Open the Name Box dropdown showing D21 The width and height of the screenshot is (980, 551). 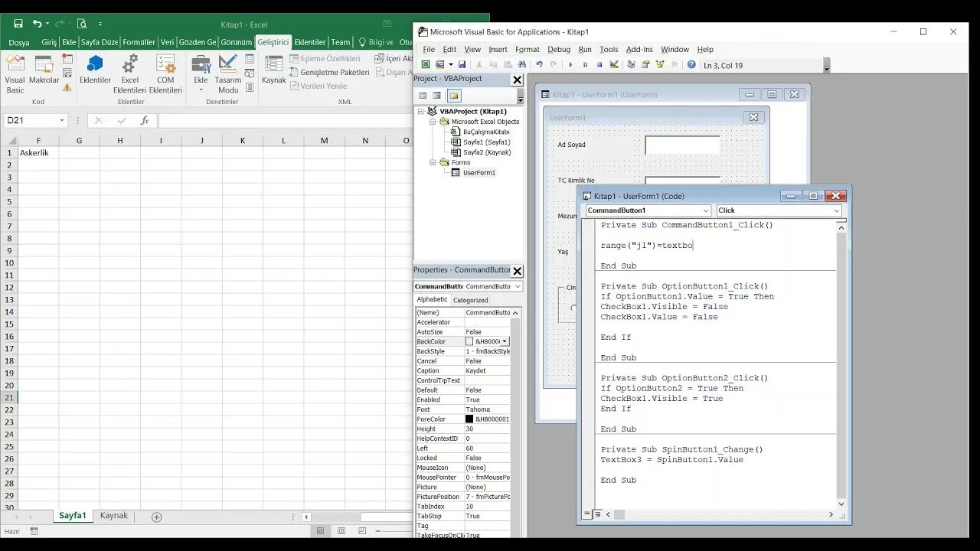click(62, 120)
